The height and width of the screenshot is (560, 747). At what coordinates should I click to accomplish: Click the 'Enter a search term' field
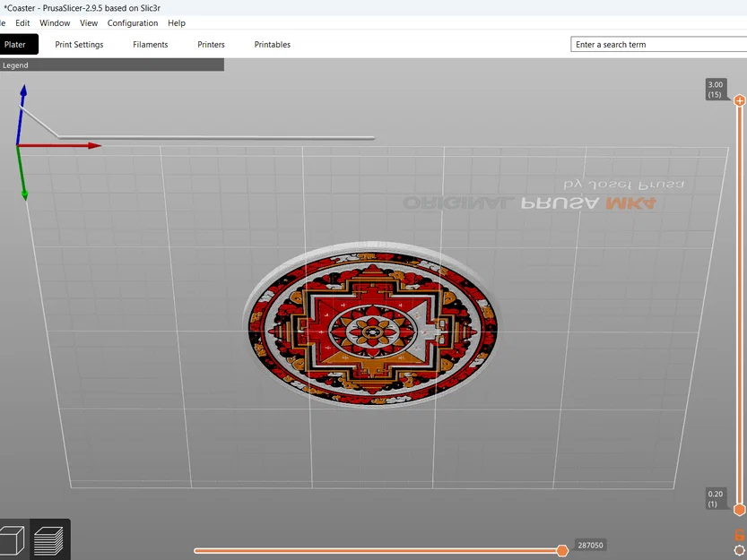(x=659, y=44)
